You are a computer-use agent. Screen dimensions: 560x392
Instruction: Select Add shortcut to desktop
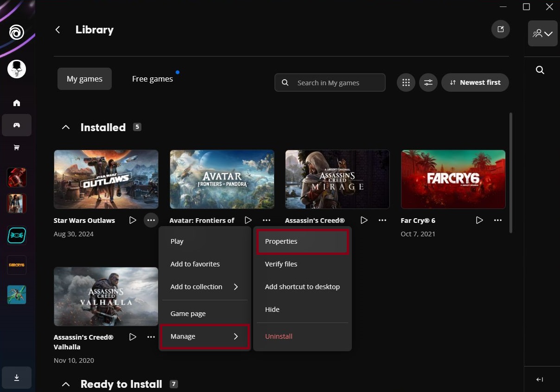click(302, 287)
